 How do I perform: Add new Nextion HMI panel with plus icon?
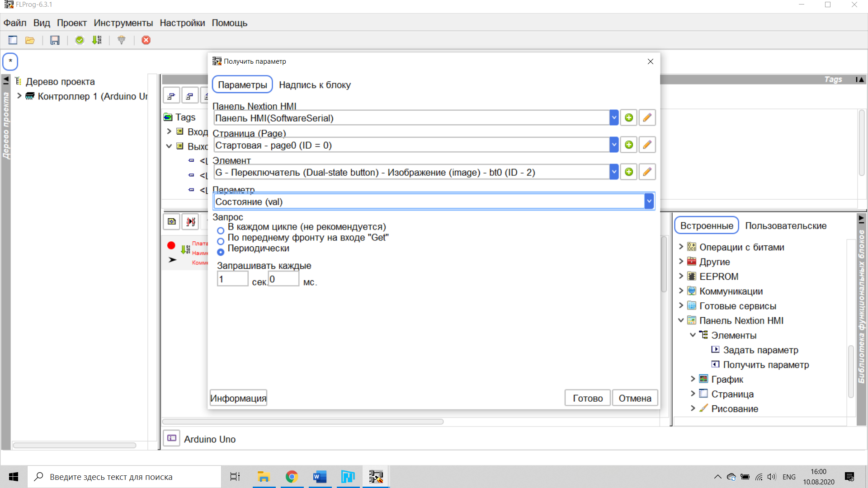point(628,118)
